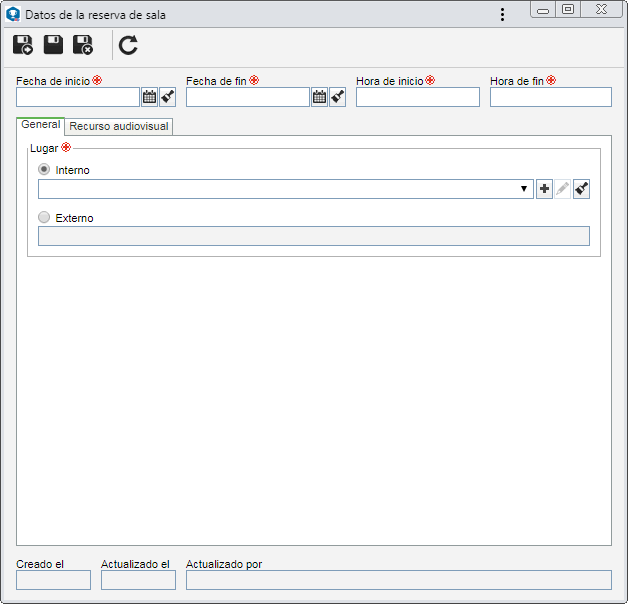The width and height of the screenshot is (628, 604).
Task: Switch to the Recurso audiovisual tab
Action: (119, 126)
